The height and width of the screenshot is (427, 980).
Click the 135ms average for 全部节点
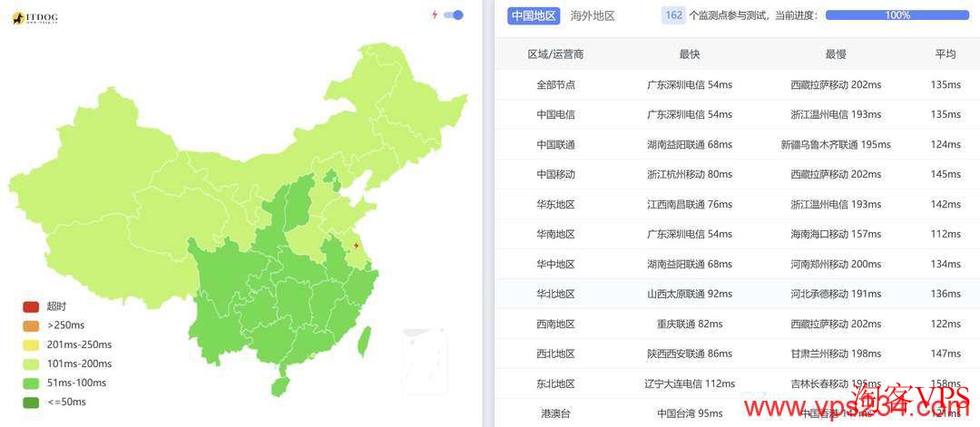point(945,84)
